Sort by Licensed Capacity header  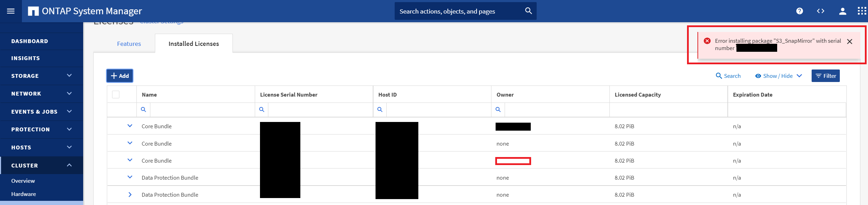coord(638,95)
